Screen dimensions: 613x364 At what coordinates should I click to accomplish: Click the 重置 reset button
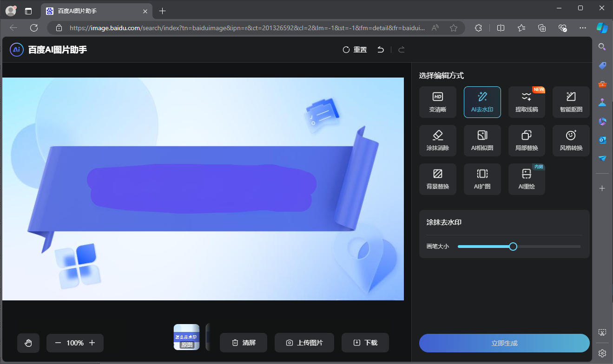(355, 50)
